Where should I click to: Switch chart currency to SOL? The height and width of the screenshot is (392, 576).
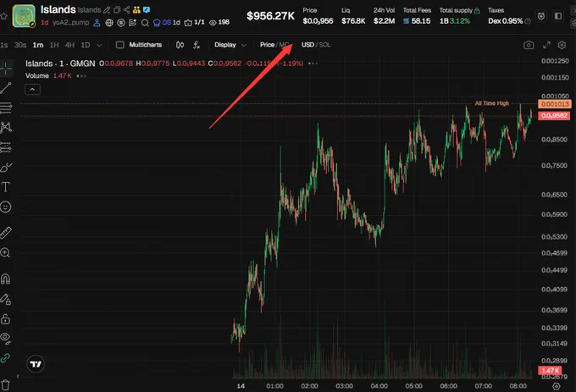324,45
